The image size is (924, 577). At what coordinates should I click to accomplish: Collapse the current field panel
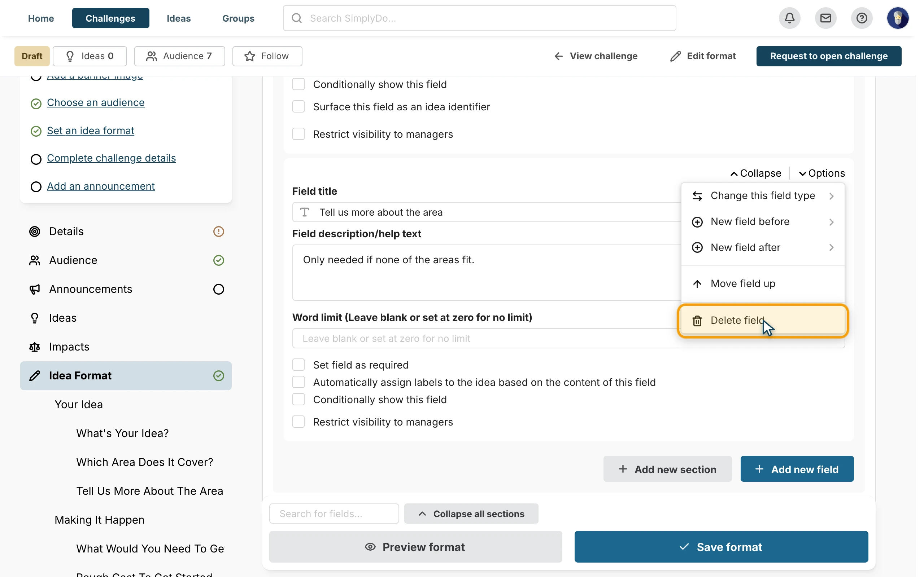tap(755, 173)
